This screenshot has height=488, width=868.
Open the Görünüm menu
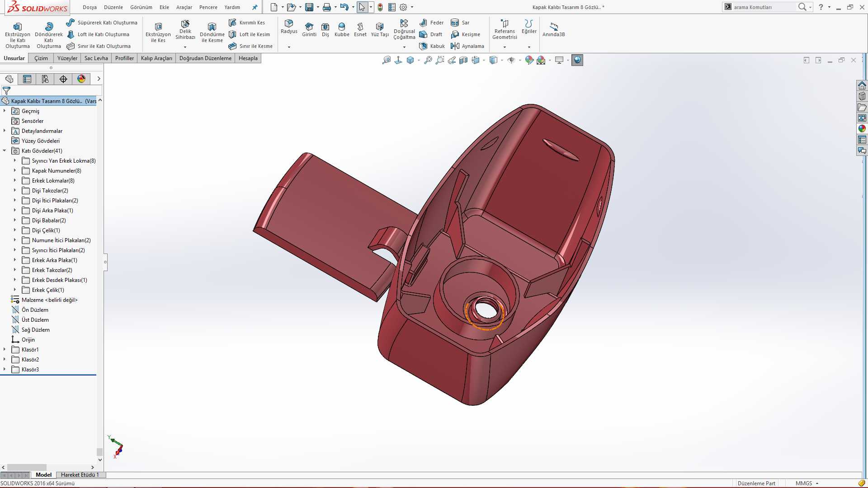click(x=141, y=7)
